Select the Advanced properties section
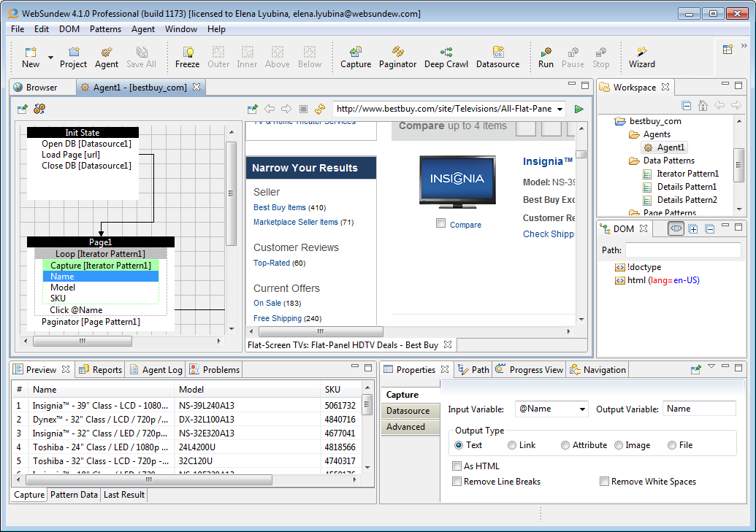756x532 pixels. coord(411,427)
